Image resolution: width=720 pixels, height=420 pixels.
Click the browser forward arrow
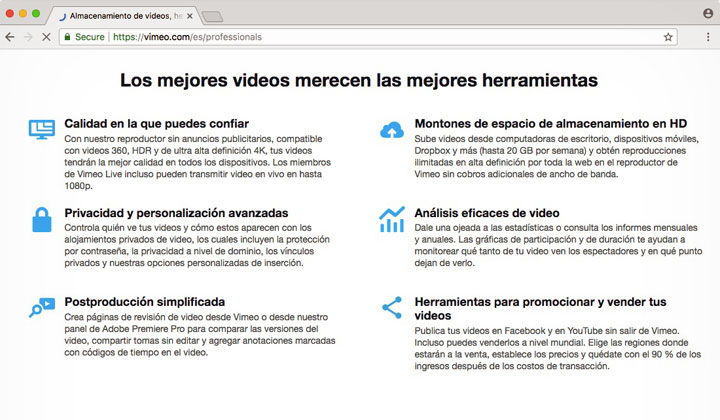coord(28,37)
